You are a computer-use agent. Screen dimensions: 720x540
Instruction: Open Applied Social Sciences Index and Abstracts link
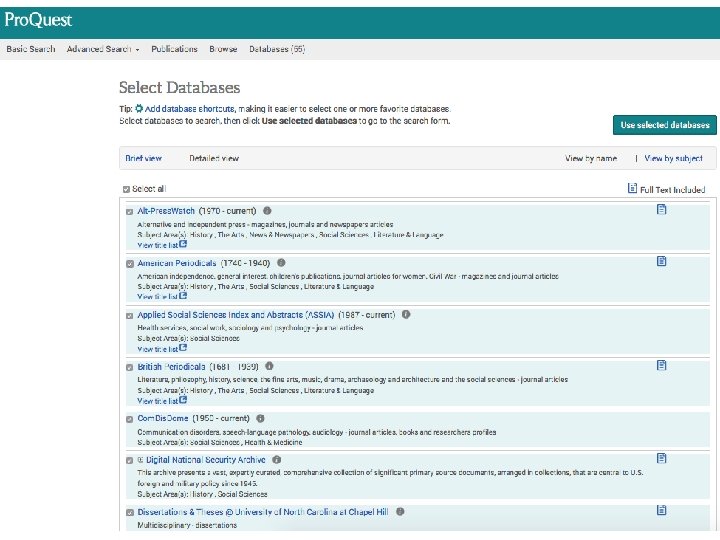(x=236, y=315)
